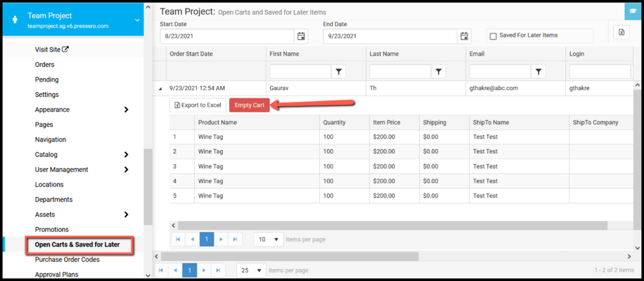Screen dimensions: 644x281
Task: Open Promotions in the sidebar
Action: pyautogui.click(x=52, y=229)
